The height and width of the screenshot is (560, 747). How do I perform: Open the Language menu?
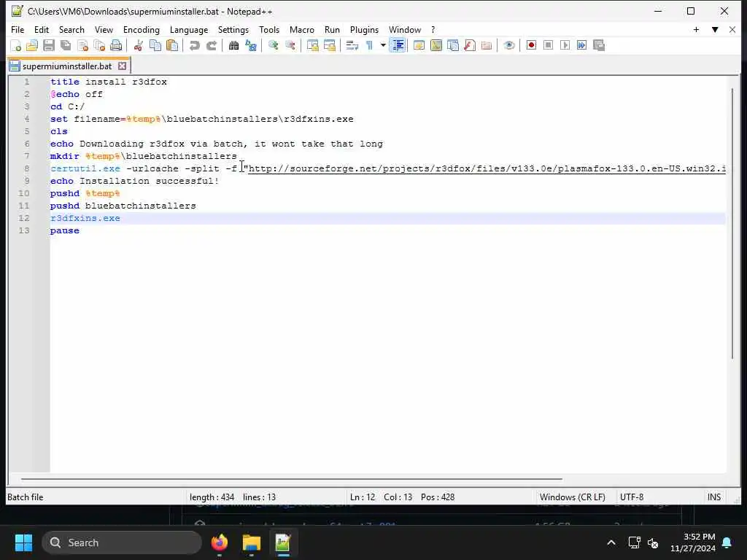click(189, 29)
